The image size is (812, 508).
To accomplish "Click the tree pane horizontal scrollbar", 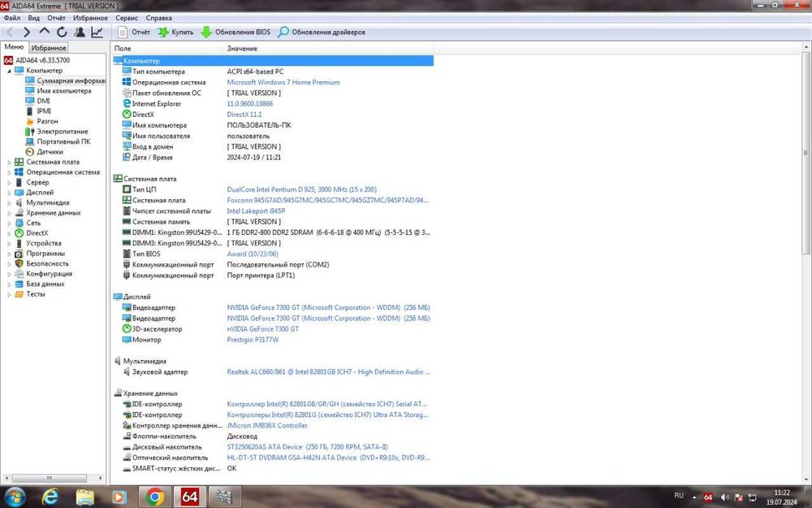I will click(x=50, y=478).
